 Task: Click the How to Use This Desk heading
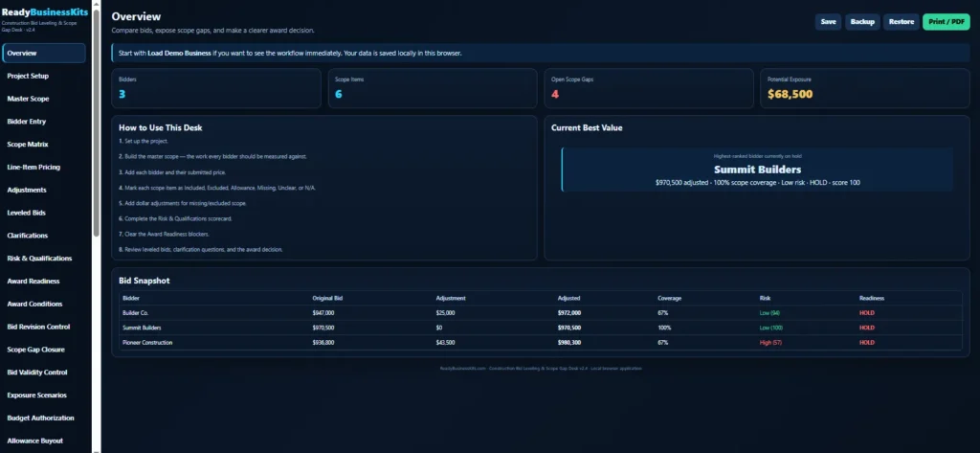[x=160, y=127]
